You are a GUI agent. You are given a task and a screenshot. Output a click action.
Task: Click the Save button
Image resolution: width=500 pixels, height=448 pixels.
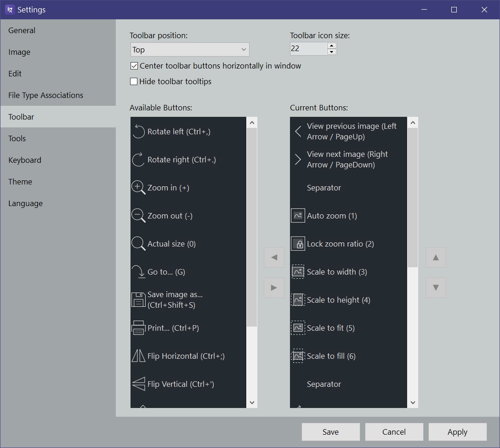pyautogui.click(x=331, y=432)
